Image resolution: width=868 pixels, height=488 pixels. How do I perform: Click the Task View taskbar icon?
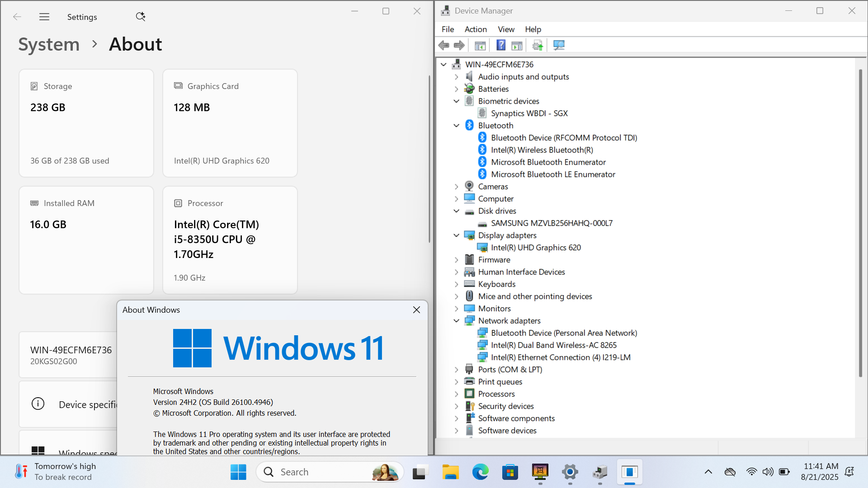point(420,472)
